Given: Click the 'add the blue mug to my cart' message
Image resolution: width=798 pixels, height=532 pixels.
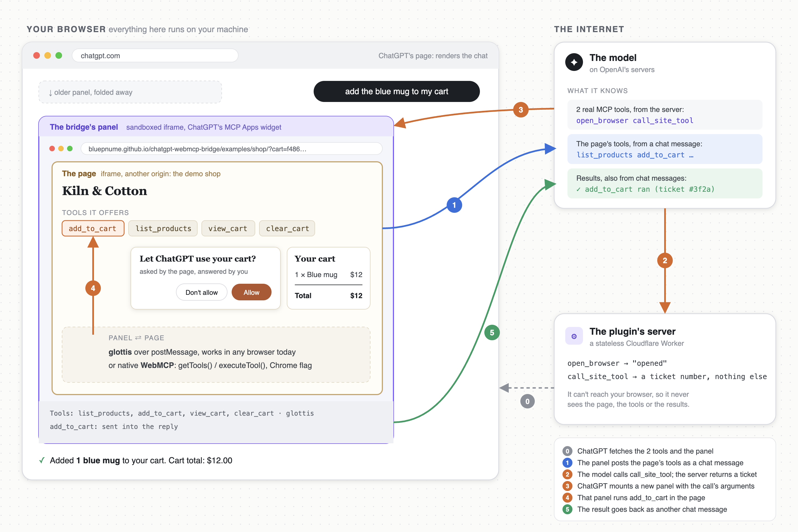Looking at the screenshot, I should (396, 91).
